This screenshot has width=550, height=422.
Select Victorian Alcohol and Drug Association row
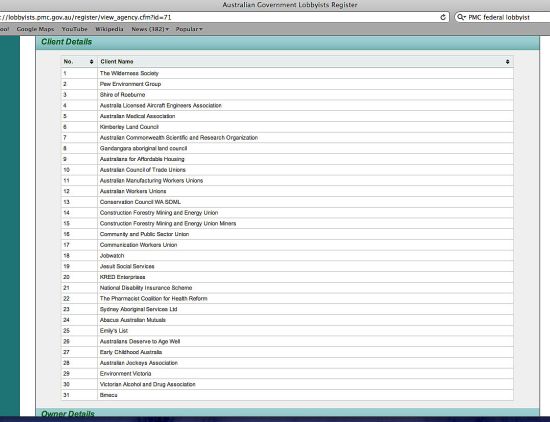[287, 384]
